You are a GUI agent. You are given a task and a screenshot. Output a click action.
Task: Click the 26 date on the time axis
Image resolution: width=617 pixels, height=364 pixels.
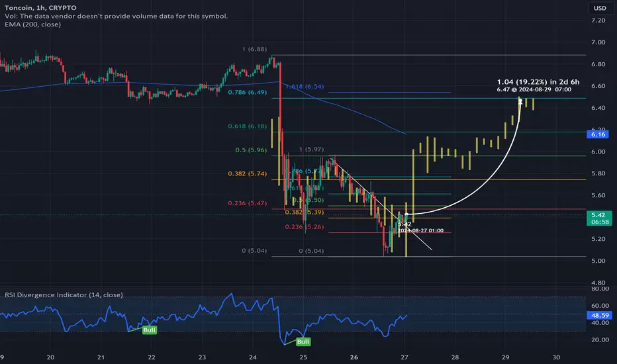coord(354,357)
